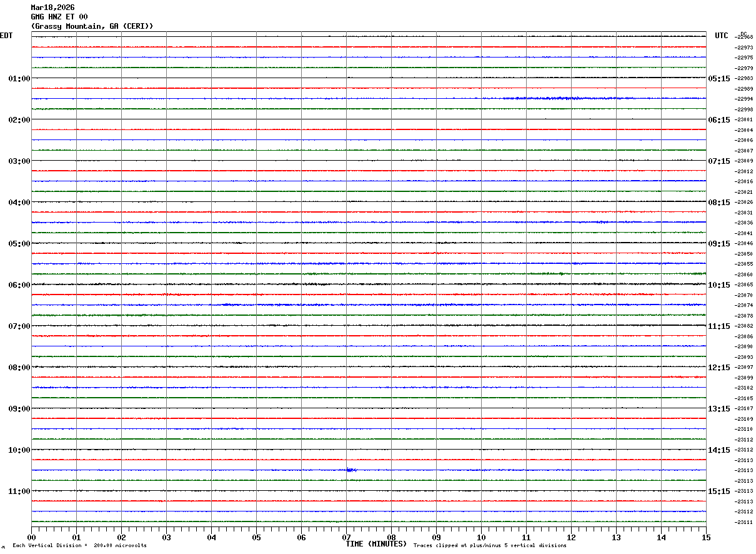This screenshot has width=756, height=554.
Task: Select DC offset value -23111
Action: (x=744, y=522)
